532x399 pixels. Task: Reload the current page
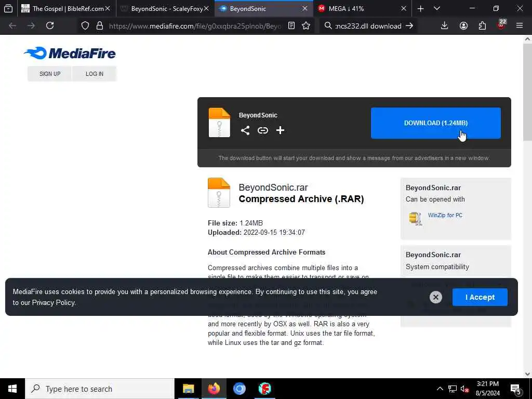pyautogui.click(x=50, y=25)
